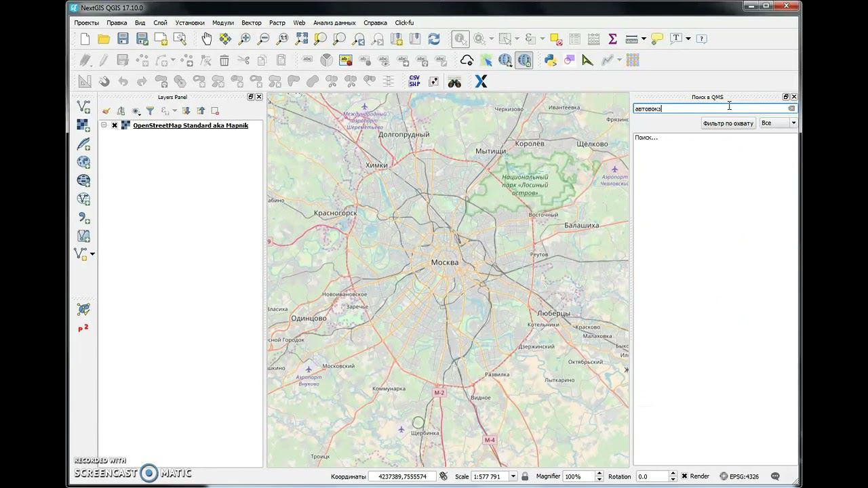Viewport: 868px width, 488px height.
Task: Select the Measure ruler tool
Action: click(631, 39)
